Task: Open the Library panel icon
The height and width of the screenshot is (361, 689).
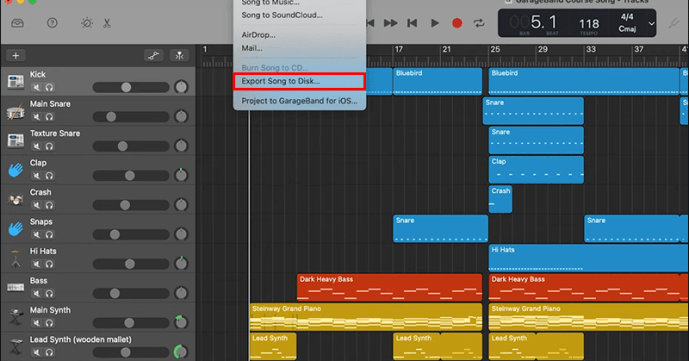Action: (18, 23)
